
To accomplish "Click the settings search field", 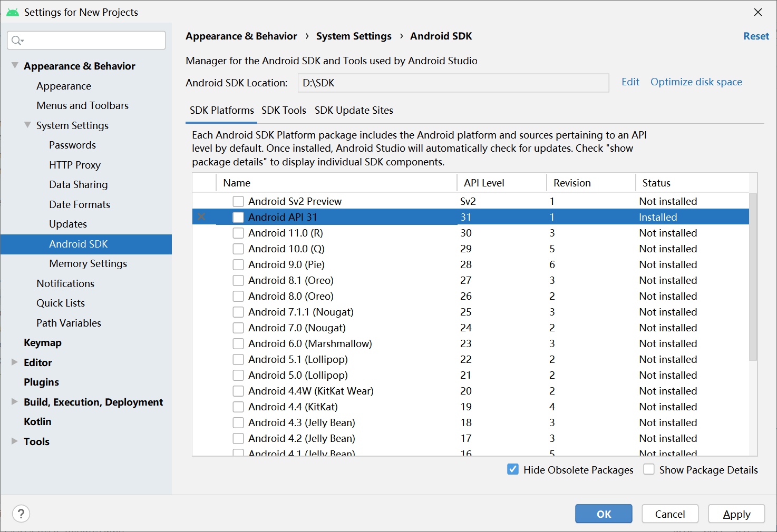I will tap(86, 41).
